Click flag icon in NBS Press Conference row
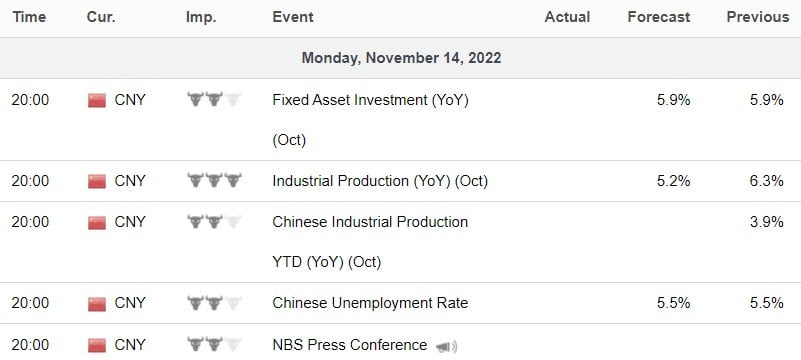Image resolution: width=801 pixels, height=360 pixels. 97,346
